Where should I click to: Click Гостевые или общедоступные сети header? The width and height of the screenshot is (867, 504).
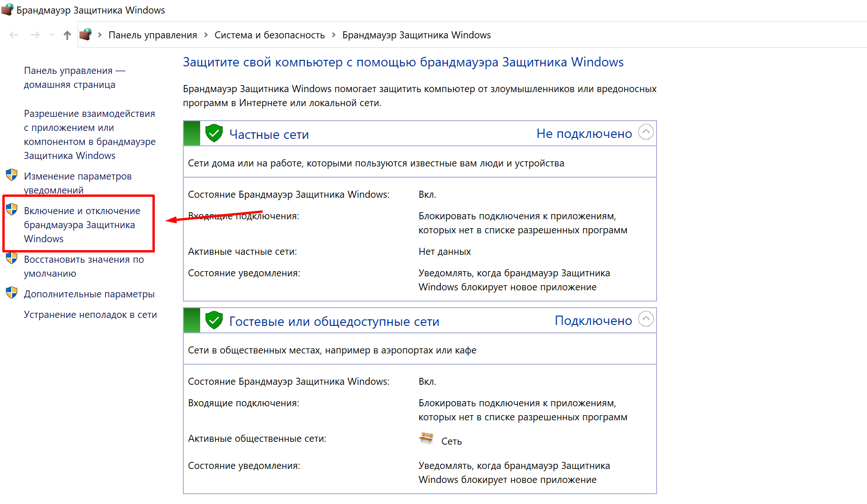(334, 322)
